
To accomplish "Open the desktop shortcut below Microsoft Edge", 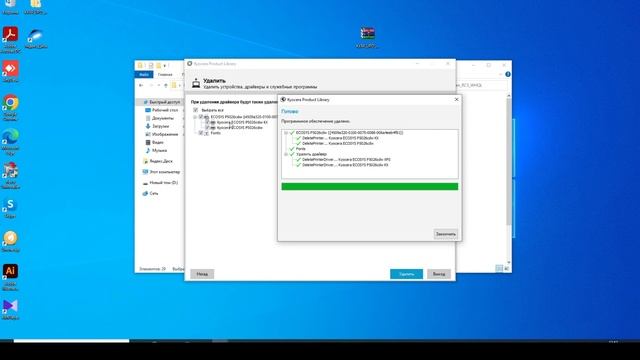I will click(11, 175).
